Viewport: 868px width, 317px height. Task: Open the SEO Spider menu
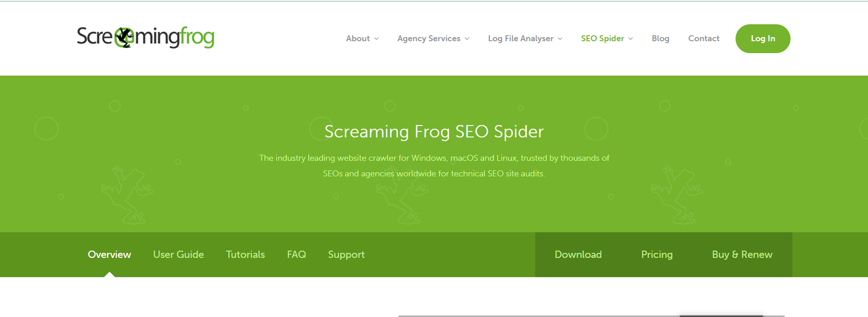point(602,38)
